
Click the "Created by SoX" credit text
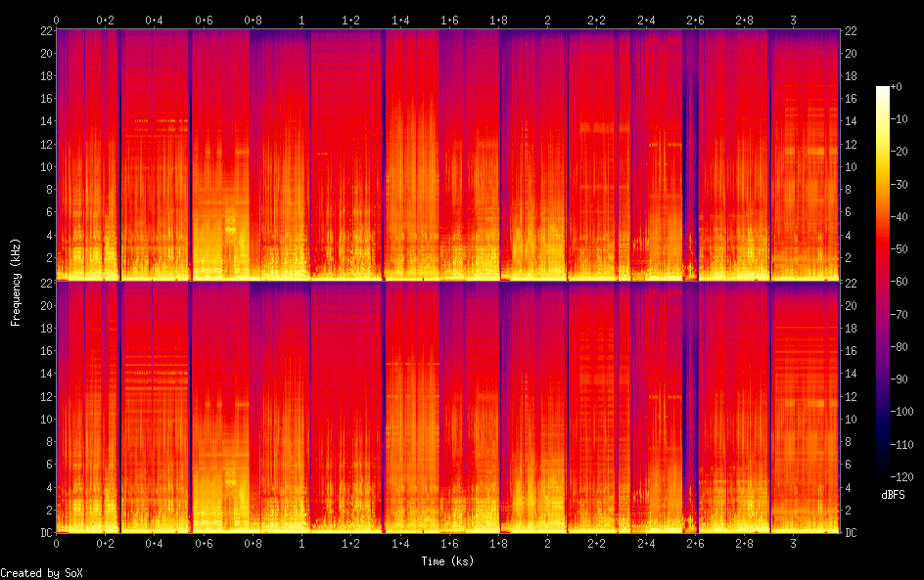coord(39,573)
